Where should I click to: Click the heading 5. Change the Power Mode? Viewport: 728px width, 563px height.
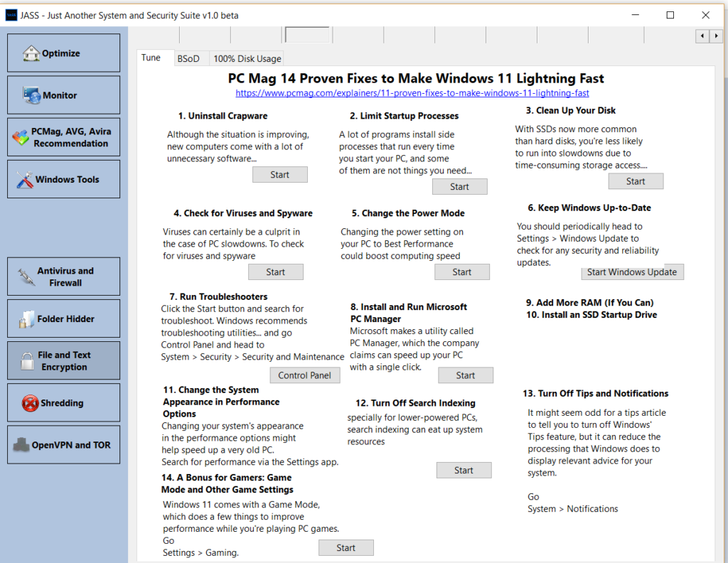(408, 213)
